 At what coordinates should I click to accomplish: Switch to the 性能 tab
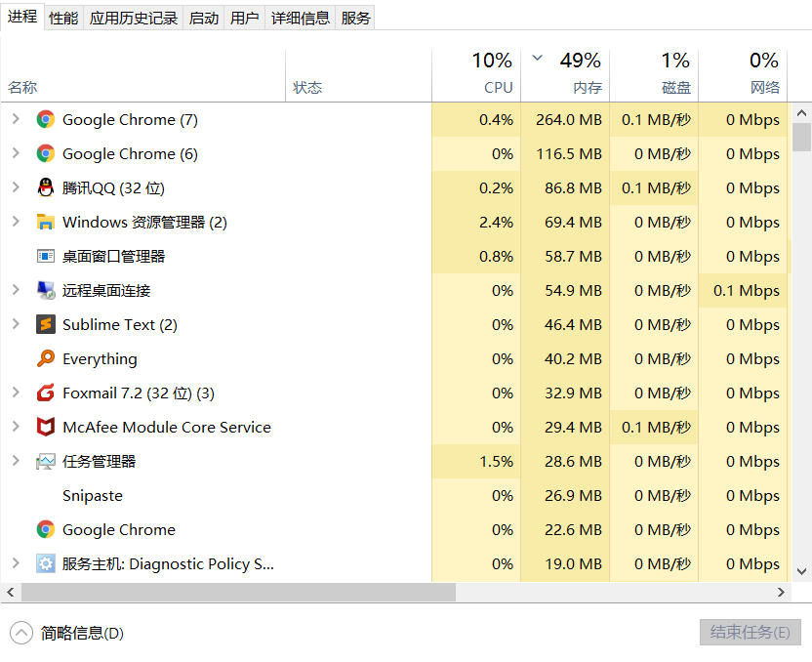[x=63, y=19]
